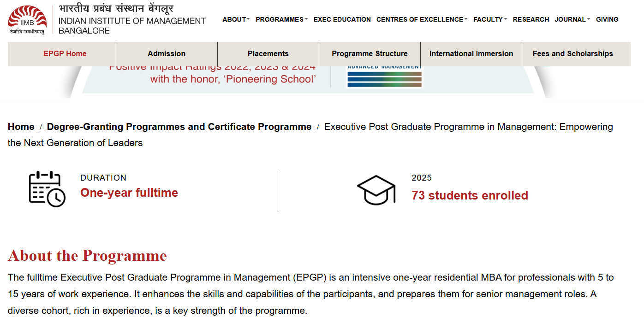Screen dimensions: 644x317
Task: View the Fees and Scholarships tab
Action: [x=573, y=53]
